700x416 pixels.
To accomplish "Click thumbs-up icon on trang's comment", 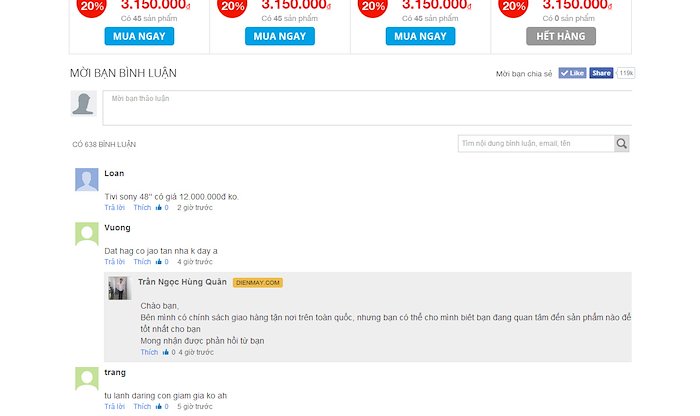I will [158, 406].
